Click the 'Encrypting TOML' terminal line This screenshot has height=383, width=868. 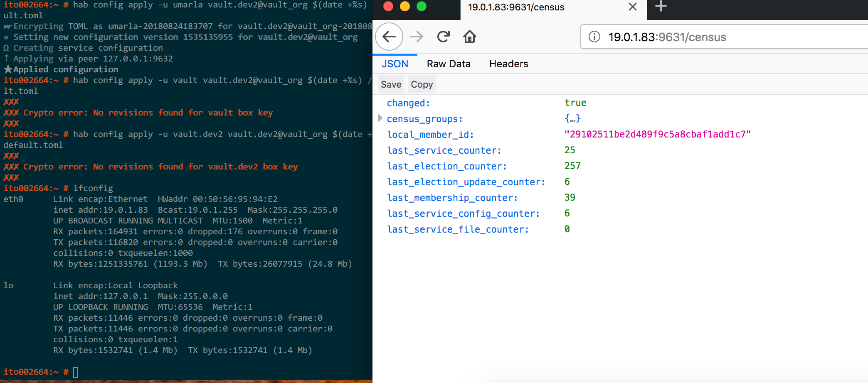188,26
